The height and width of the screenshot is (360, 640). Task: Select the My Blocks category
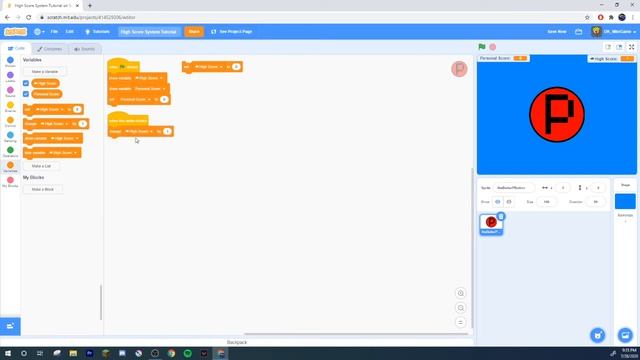pos(10,182)
